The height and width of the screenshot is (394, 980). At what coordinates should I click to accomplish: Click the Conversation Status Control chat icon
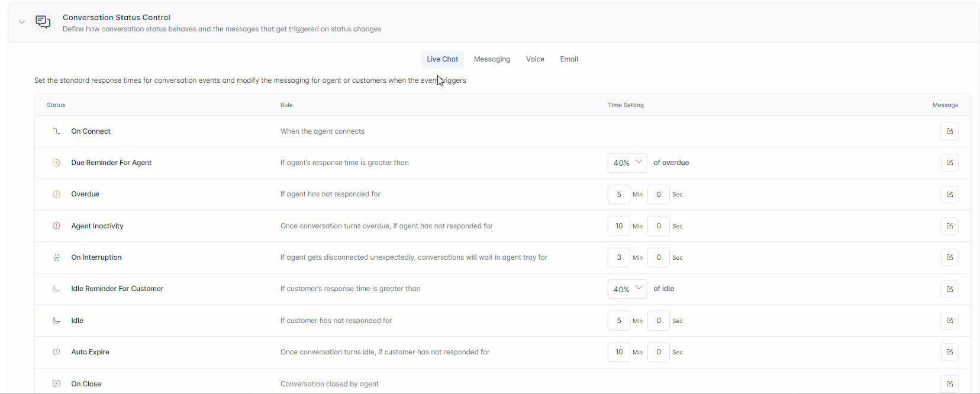point(43,22)
